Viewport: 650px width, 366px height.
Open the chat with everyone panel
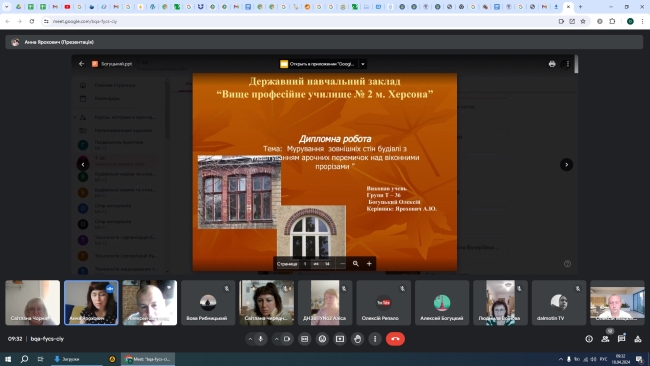pyautogui.click(x=621, y=339)
